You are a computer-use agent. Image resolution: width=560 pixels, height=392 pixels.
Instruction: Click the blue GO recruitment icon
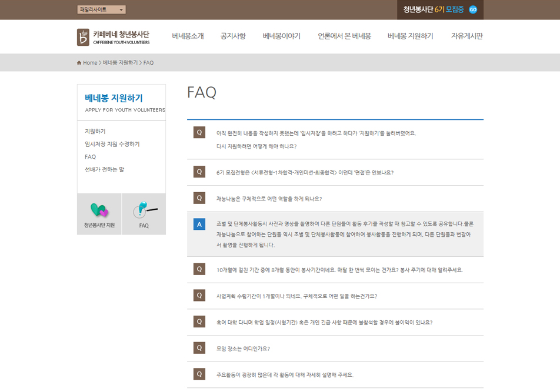click(x=472, y=9)
